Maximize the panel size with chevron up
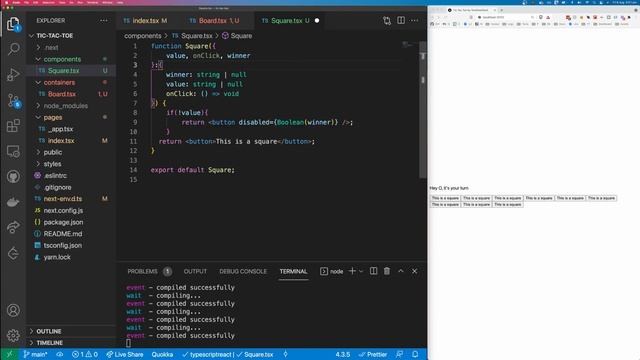 coord(400,271)
